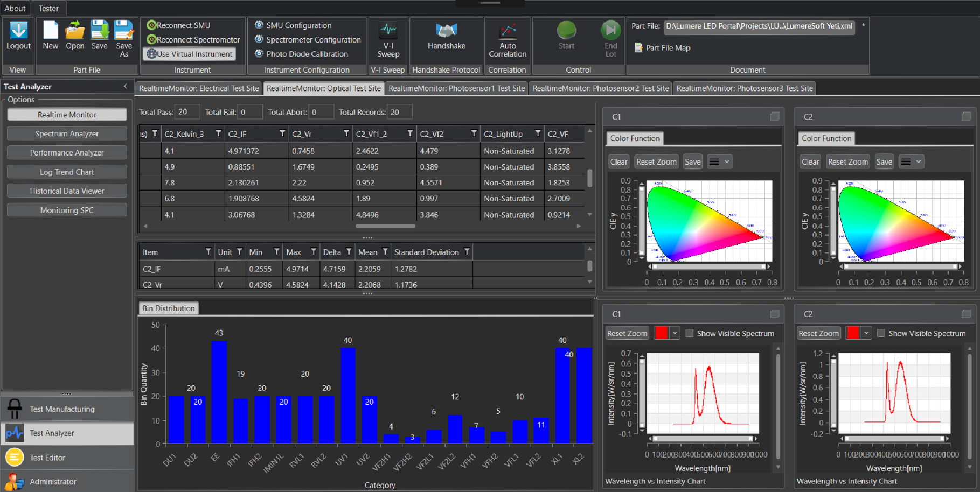Open the Tester ribbon tab
The width and height of the screenshot is (980, 492).
(48, 9)
